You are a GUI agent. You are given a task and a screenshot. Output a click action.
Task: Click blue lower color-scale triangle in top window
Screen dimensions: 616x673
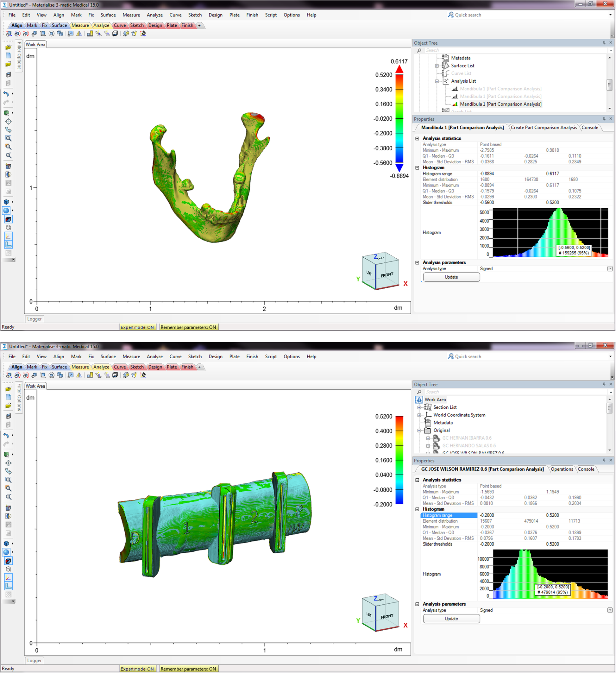coord(399,167)
